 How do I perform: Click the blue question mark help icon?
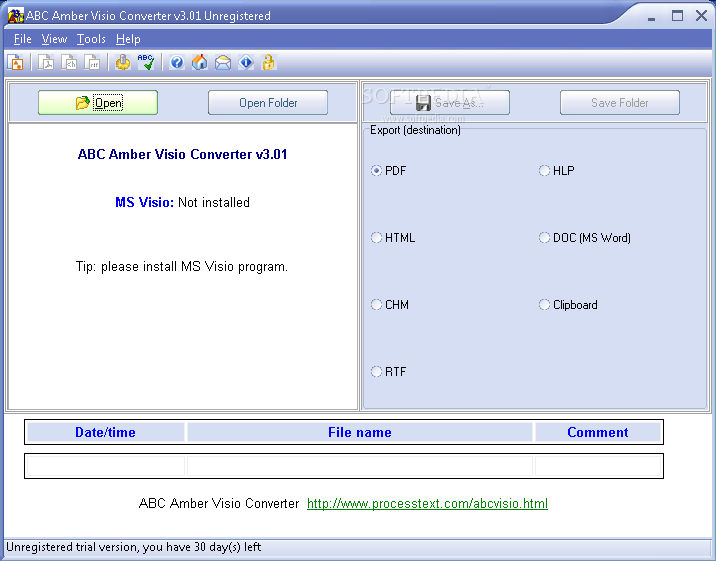(x=177, y=62)
